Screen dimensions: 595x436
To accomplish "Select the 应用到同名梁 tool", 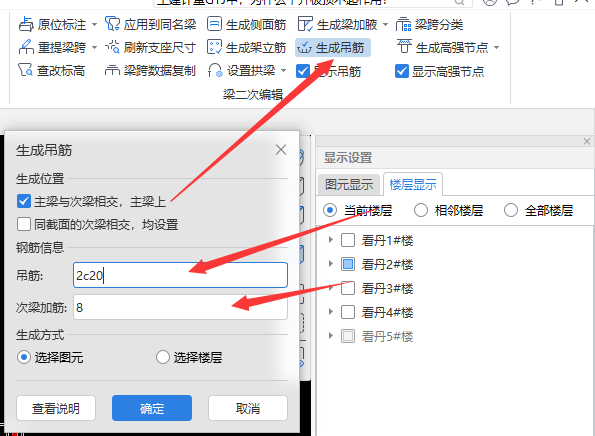I will [151, 24].
